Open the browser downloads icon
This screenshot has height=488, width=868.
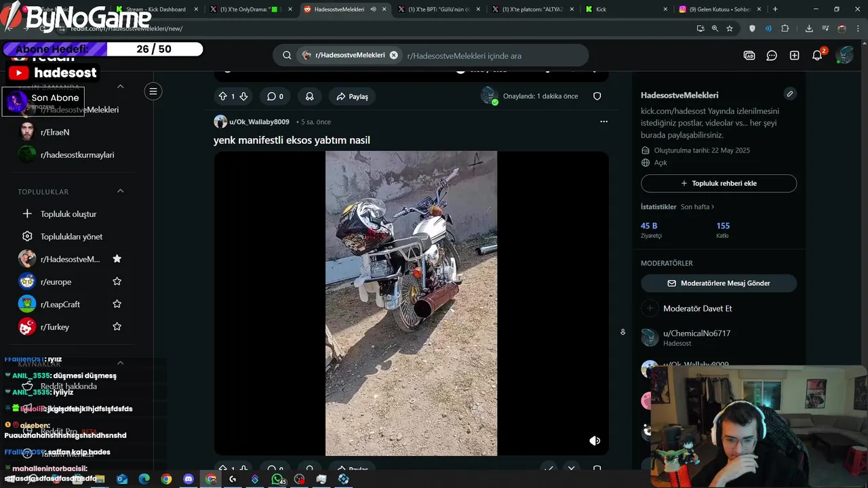[x=809, y=28]
